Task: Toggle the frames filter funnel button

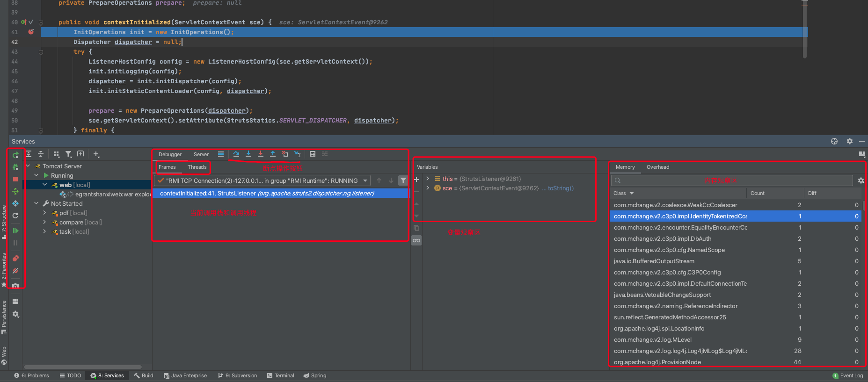Action: [x=403, y=180]
